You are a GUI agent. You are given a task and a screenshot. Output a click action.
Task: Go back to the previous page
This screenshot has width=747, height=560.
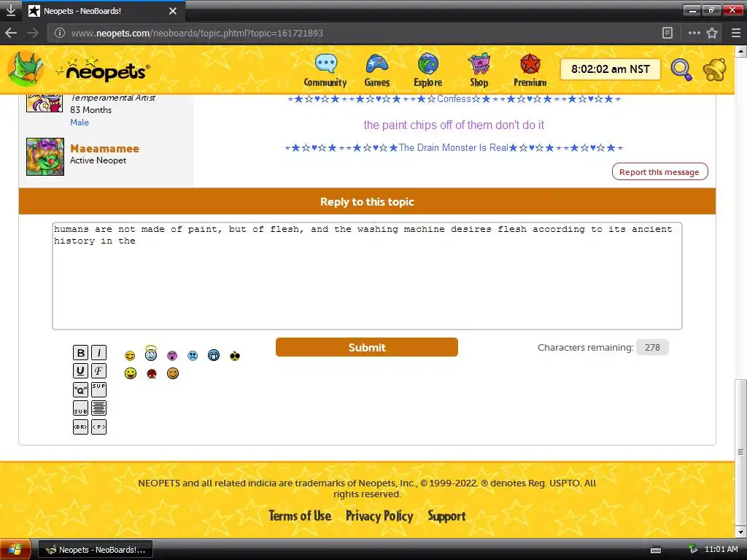[x=11, y=33]
